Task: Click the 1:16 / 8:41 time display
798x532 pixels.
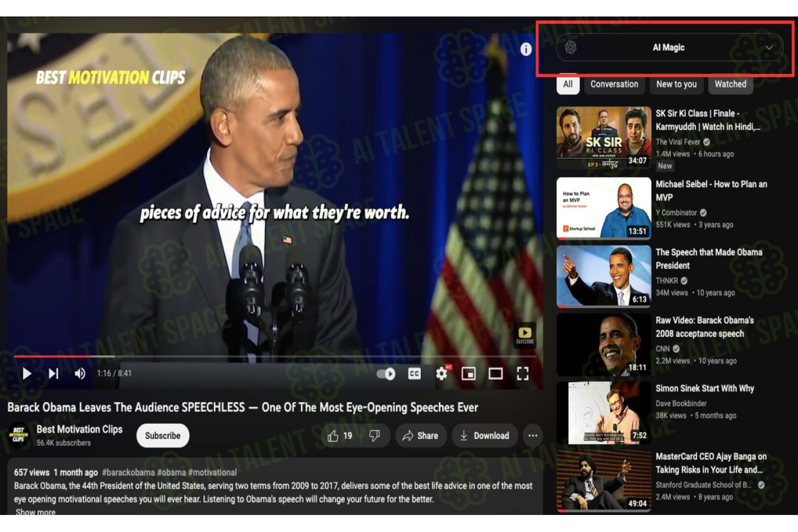Action: pos(114,373)
